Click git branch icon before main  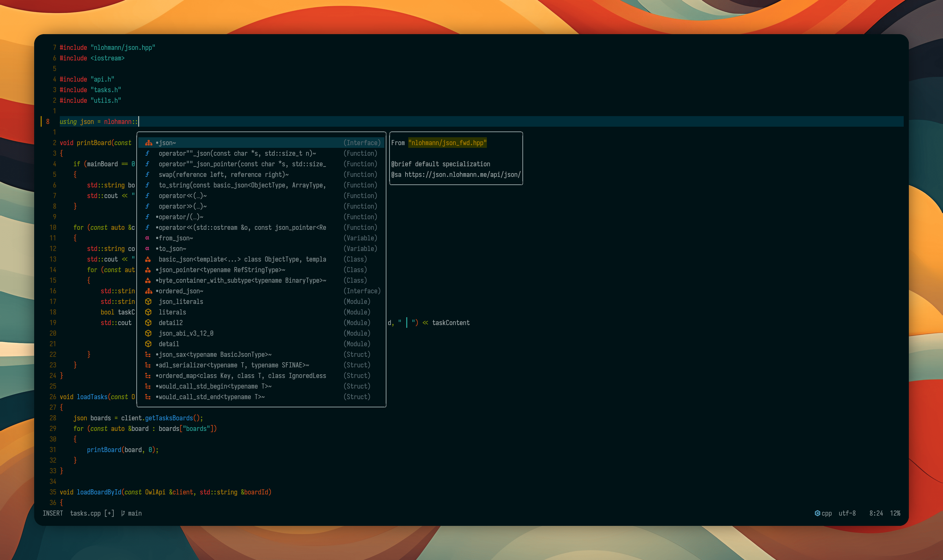123,513
